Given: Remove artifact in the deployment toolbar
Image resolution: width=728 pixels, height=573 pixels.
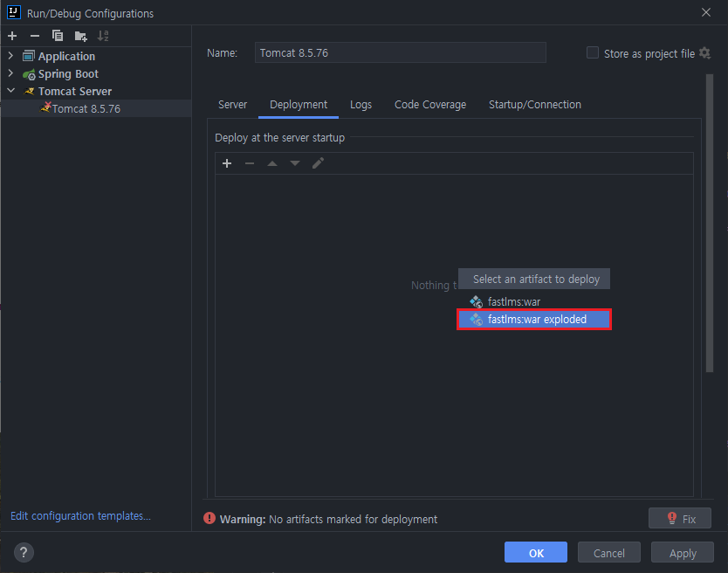Looking at the screenshot, I should coord(250,163).
